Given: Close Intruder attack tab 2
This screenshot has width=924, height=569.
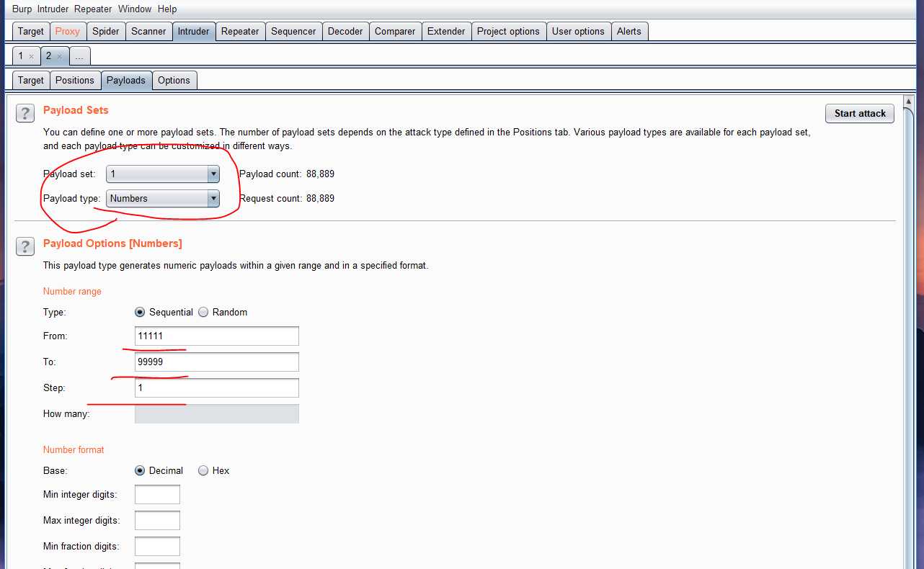Looking at the screenshot, I should pyautogui.click(x=59, y=56).
